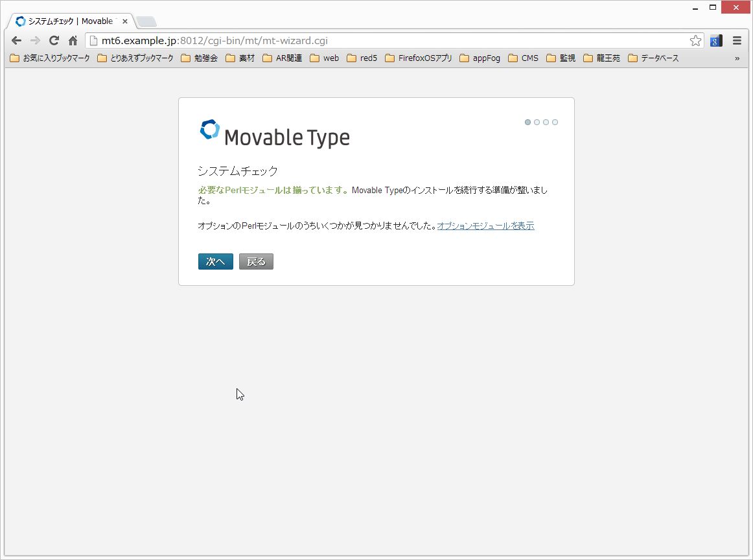The width and height of the screenshot is (753, 560).
Task: Open the appFog bookmark folder
Action: coord(480,58)
